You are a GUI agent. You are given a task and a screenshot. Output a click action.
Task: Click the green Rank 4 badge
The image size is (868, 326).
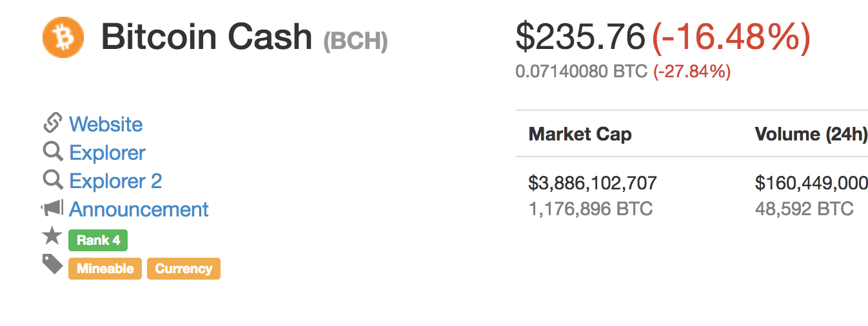click(98, 240)
